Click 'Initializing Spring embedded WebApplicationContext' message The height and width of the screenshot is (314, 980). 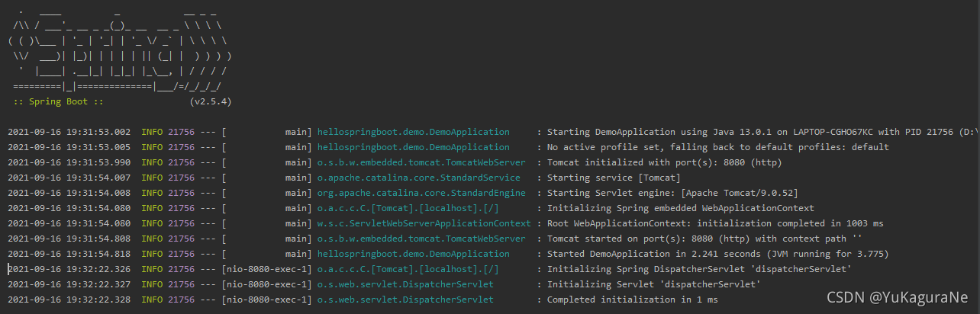[x=681, y=208]
